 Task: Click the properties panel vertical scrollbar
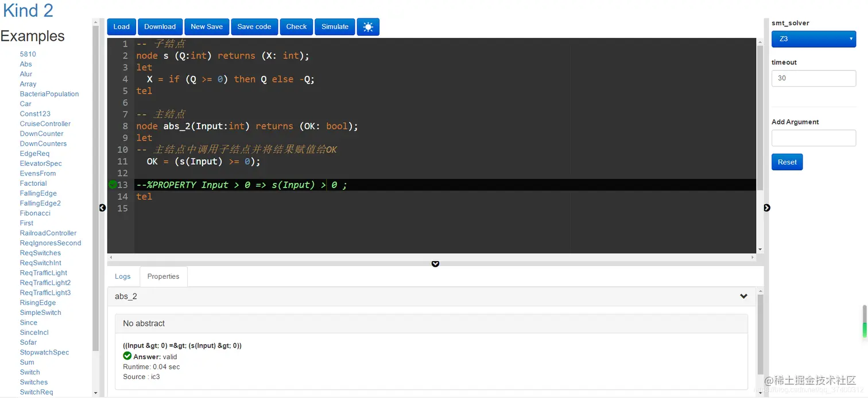[761, 334]
